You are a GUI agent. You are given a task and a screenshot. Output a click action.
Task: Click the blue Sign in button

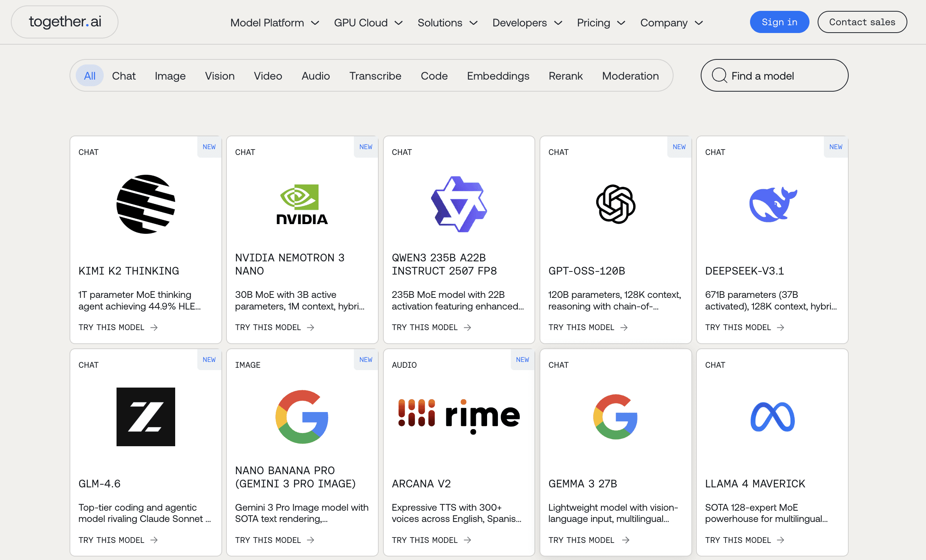779,22
